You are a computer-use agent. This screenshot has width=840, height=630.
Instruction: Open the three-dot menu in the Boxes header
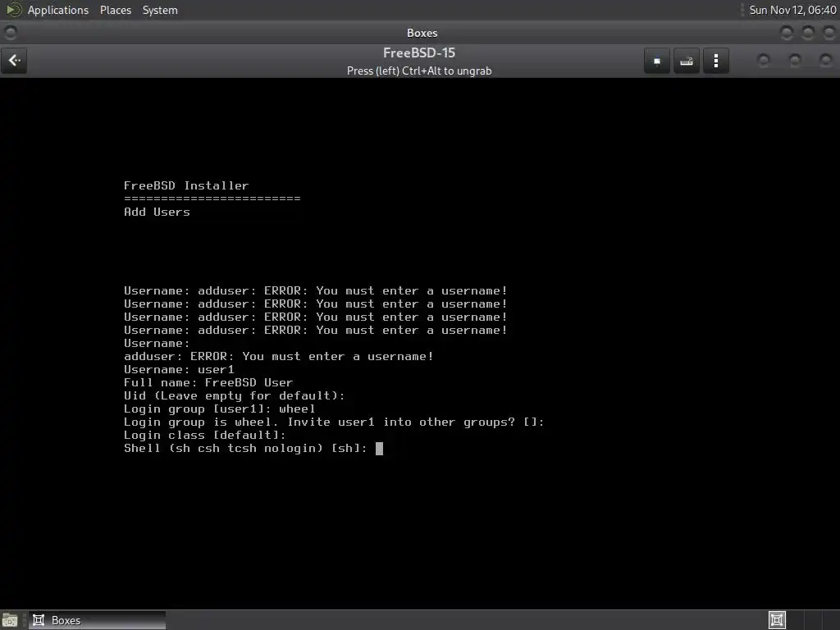[x=715, y=61]
